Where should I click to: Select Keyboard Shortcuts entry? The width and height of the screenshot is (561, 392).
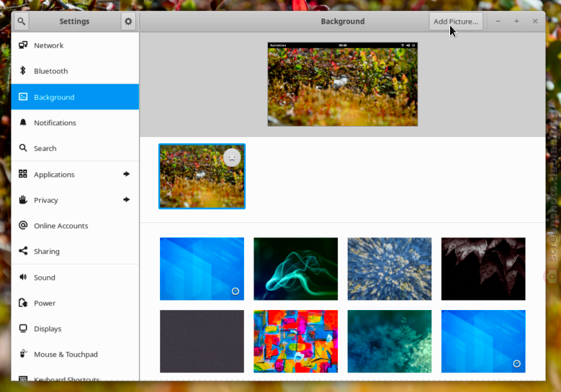pos(75,375)
